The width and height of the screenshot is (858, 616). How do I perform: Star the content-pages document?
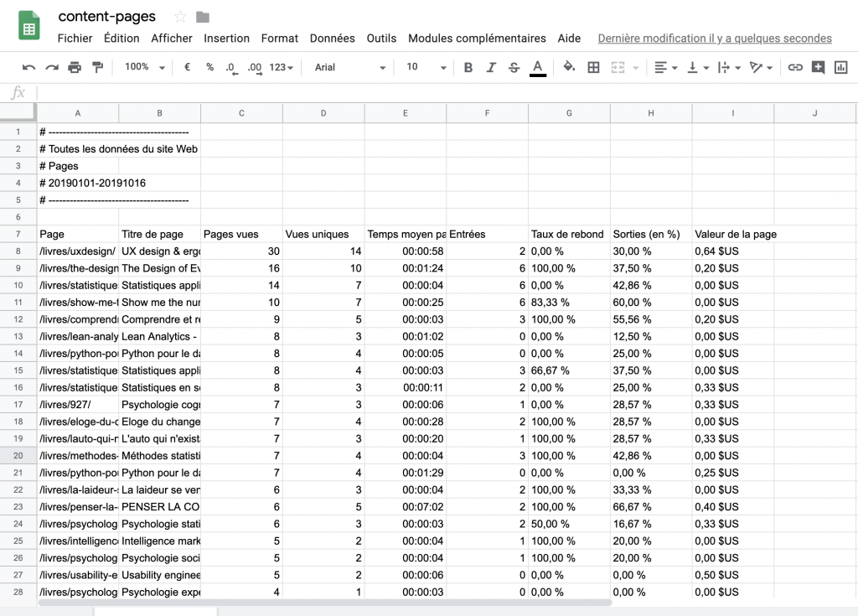coord(180,17)
